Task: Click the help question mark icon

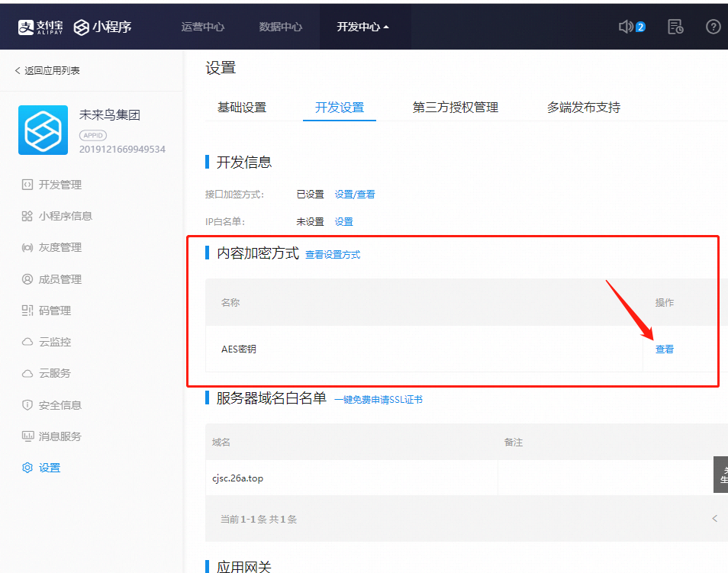Action: 714,27
